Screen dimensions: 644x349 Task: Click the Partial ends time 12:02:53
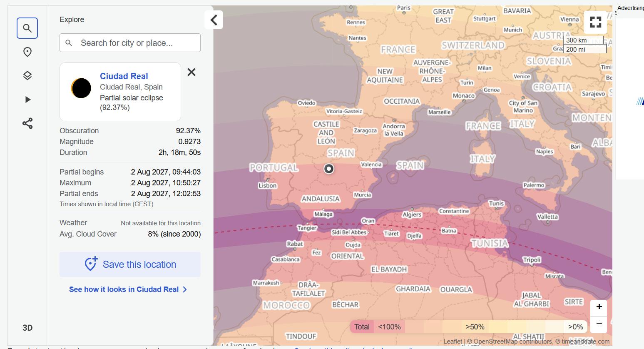(x=166, y=194)
